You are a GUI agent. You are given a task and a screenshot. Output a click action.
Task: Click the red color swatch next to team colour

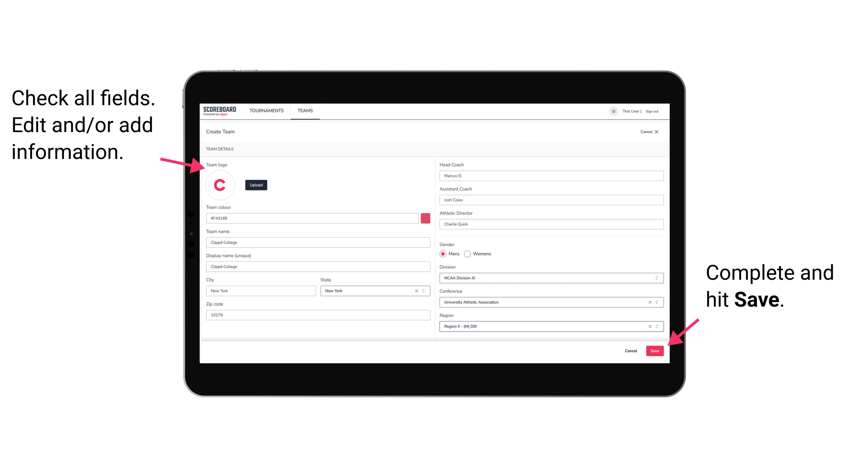tap(425, 218)
